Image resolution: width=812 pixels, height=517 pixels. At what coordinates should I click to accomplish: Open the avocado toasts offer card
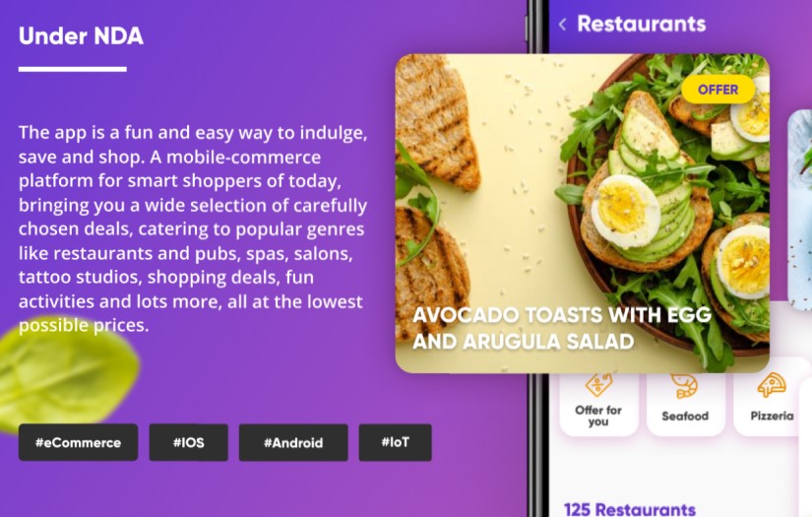pyautogui.click(x=582, y=214)
